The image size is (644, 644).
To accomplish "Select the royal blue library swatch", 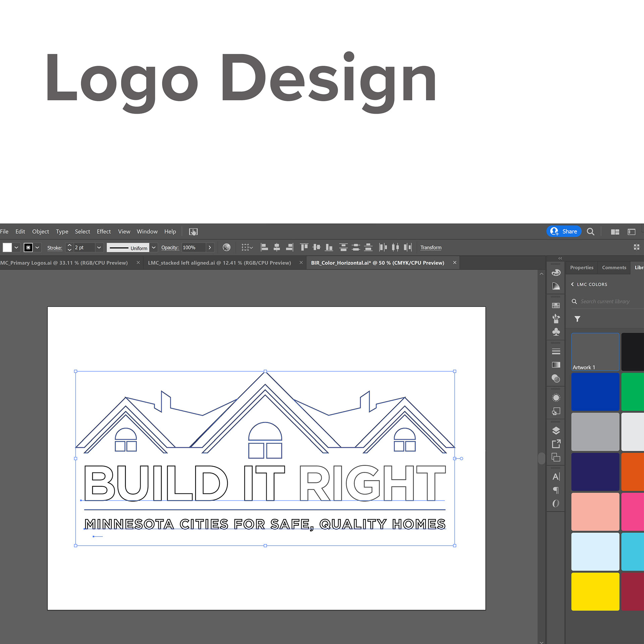I will tap(595, 392).
